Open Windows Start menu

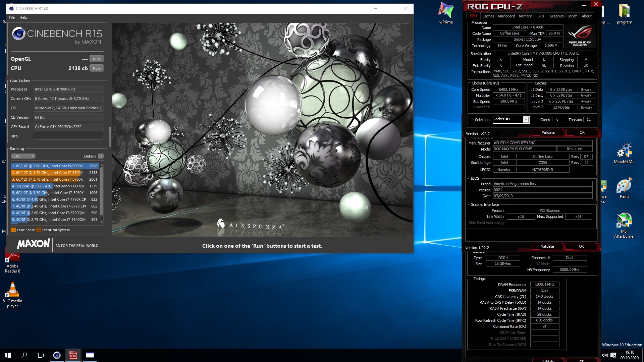click(x=8, y=355)
